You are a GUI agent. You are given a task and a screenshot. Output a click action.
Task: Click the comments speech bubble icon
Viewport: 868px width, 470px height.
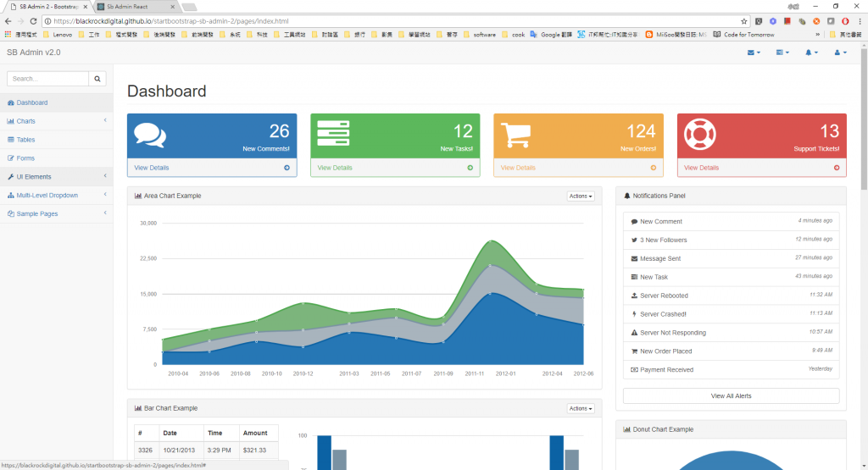pos(149,135)
